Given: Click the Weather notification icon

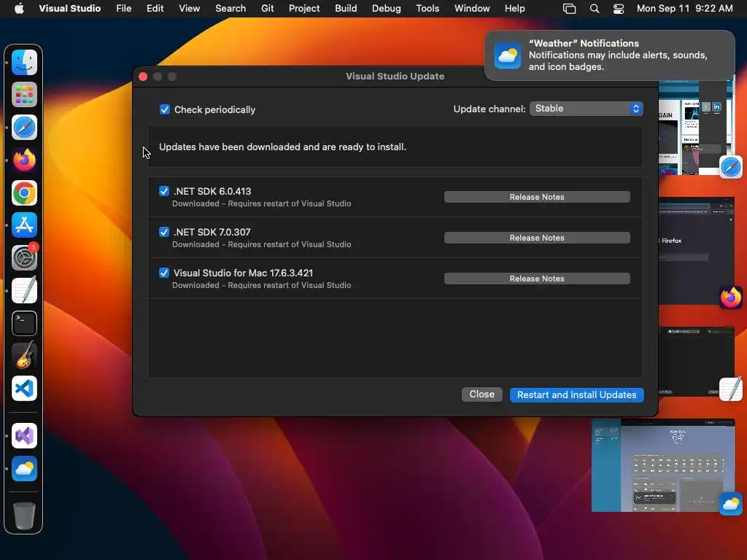Looking at the screenshot, I should [x=508, y=55].
